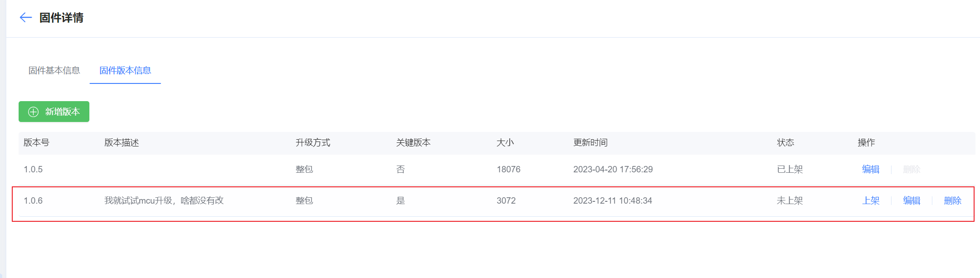This screenshot has height=278, width=980.
Task: Click the 未上架 status of version 1.0.6
Action: click(790, 200)
